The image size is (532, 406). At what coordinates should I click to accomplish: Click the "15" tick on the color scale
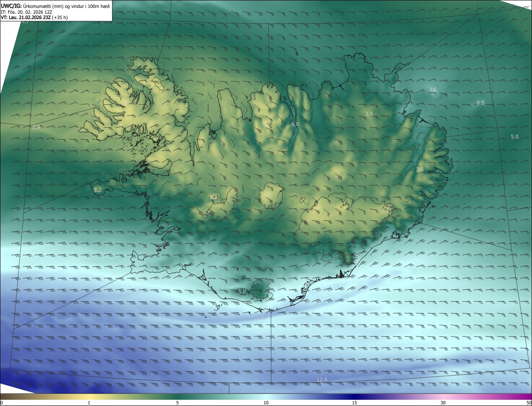coord(355,403)
